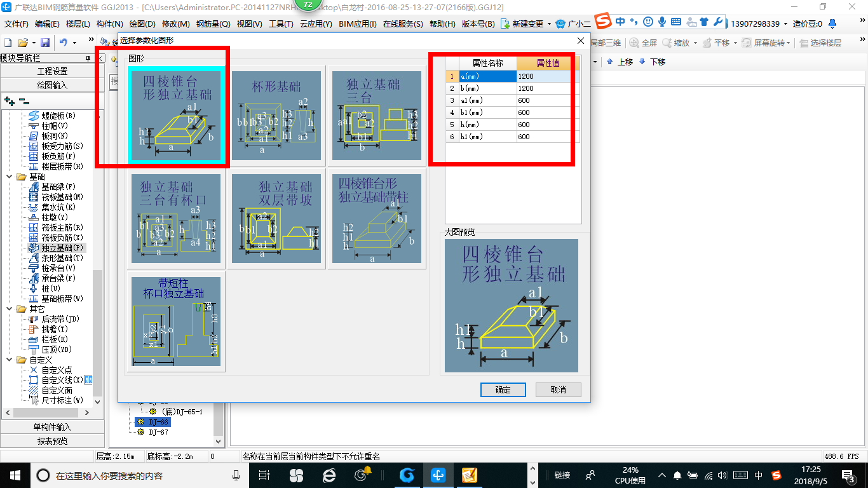Click the notification bell icon near 造价豆
Screen dimensions: 868x488
pos(832,24)
